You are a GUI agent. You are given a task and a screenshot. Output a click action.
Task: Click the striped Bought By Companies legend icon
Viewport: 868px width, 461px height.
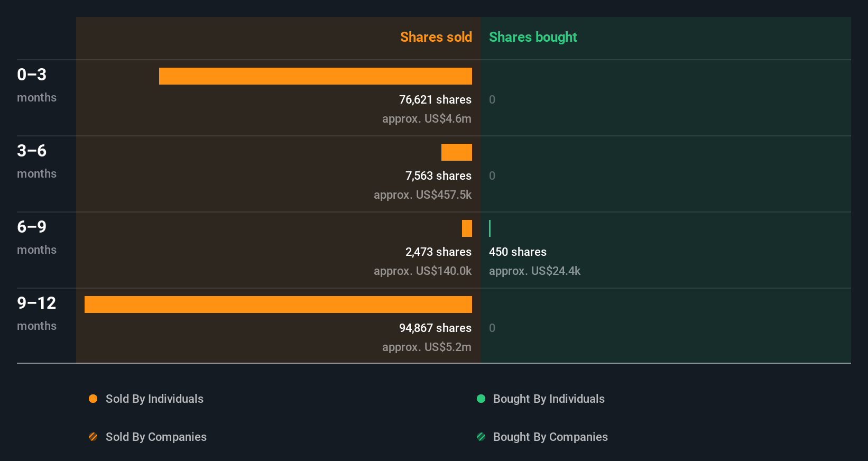[x=481, y=437]
